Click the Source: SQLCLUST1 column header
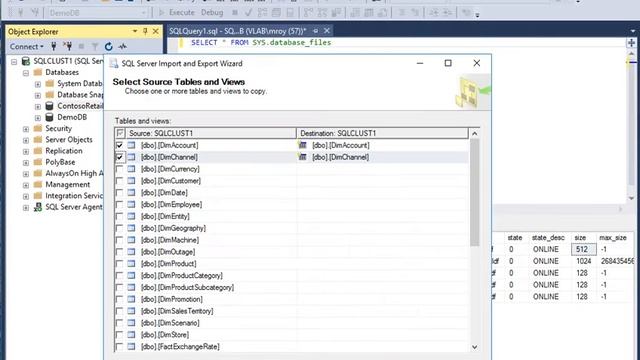Image resolution: width=640 pixels, height=360 pixels. click(x=211, y=133)
